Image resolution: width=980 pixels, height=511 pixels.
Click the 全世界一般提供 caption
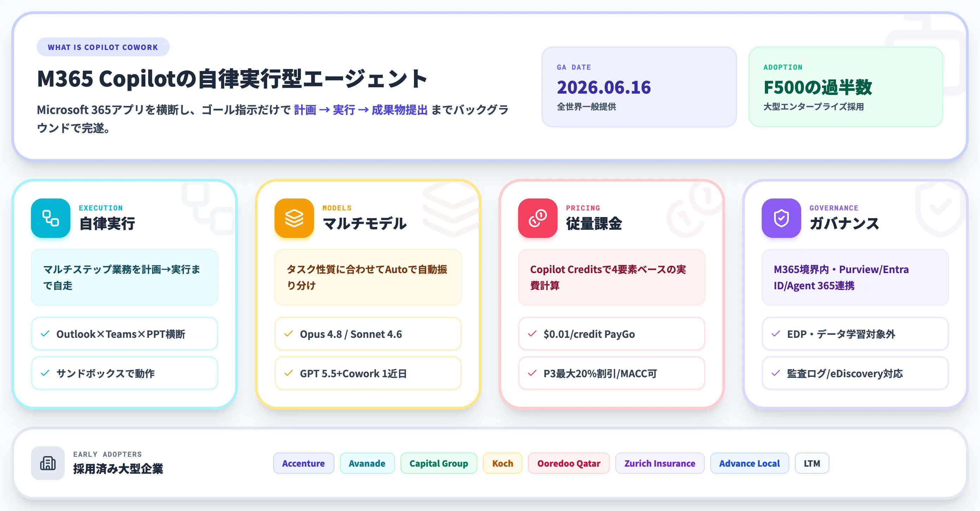(586, 107)
